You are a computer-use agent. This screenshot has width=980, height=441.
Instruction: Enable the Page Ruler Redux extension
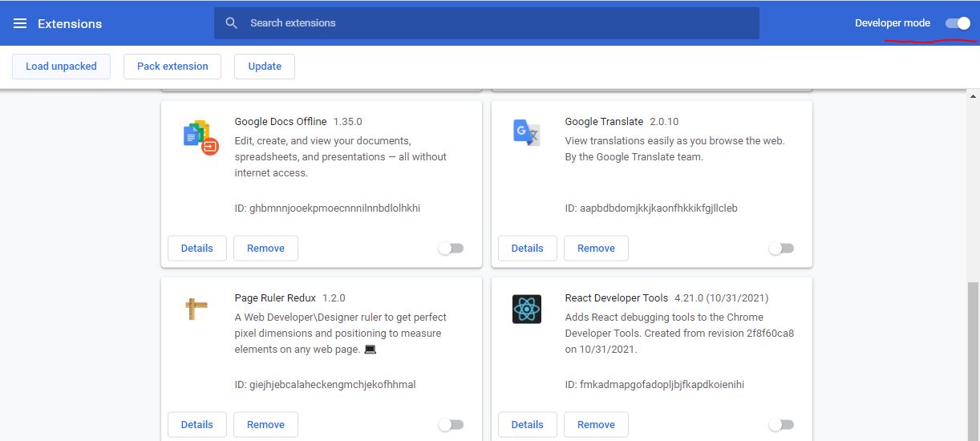[x=451, y=424]
